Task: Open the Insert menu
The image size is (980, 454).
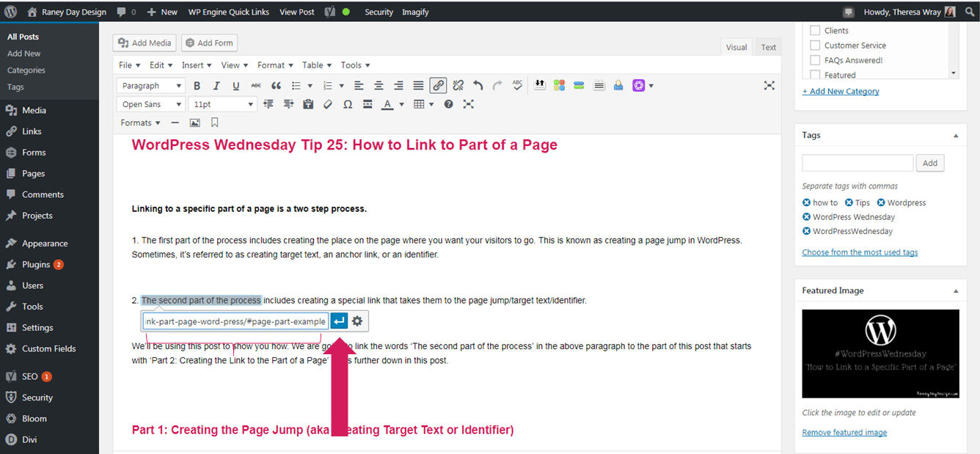Action: pos(197,65)
